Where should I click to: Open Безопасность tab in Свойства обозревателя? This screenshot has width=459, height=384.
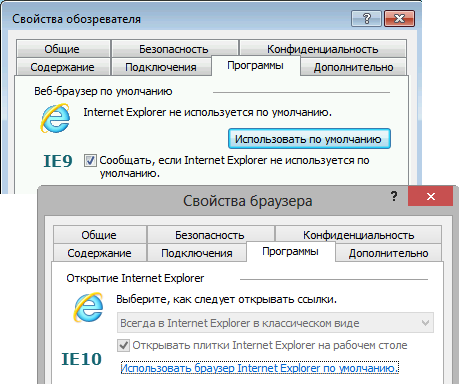coord(175,49)
